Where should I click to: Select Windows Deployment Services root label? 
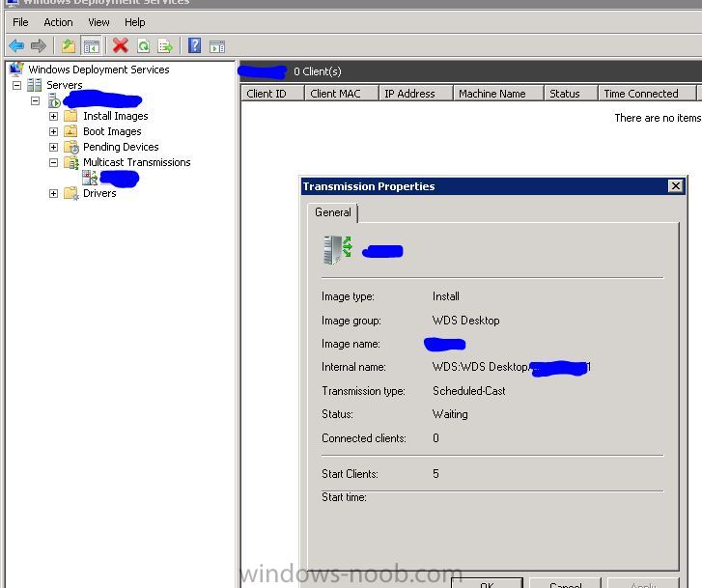[x=98, y=70]
